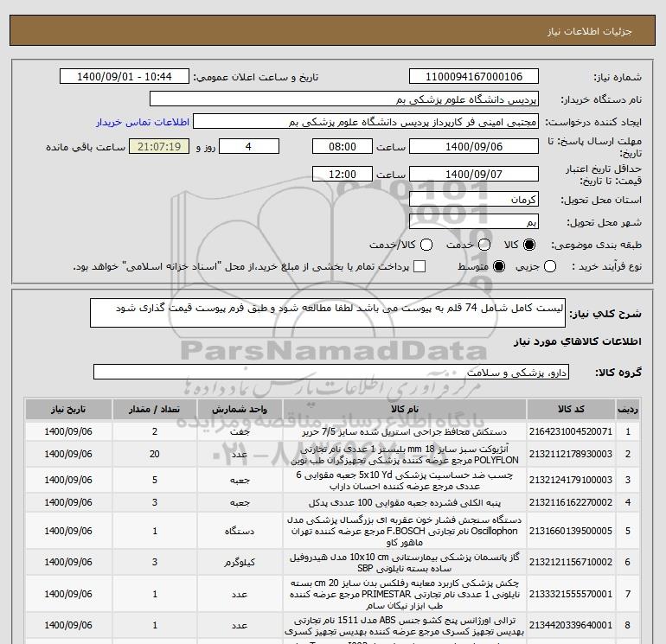Toggle Islamic treasury bonds payment checkbox
The height and width of the screenshot is (644, 666).
coord(419,266)
